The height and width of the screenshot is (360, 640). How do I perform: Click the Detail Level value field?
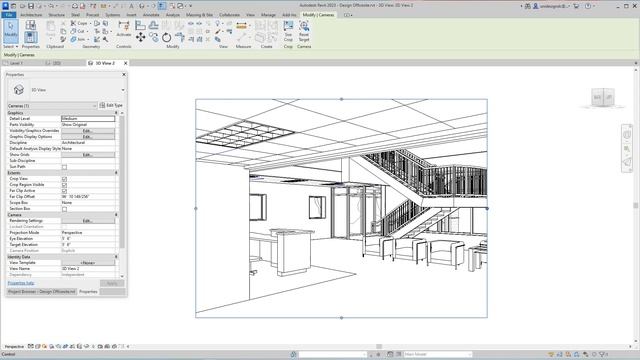tap(88, 118)
